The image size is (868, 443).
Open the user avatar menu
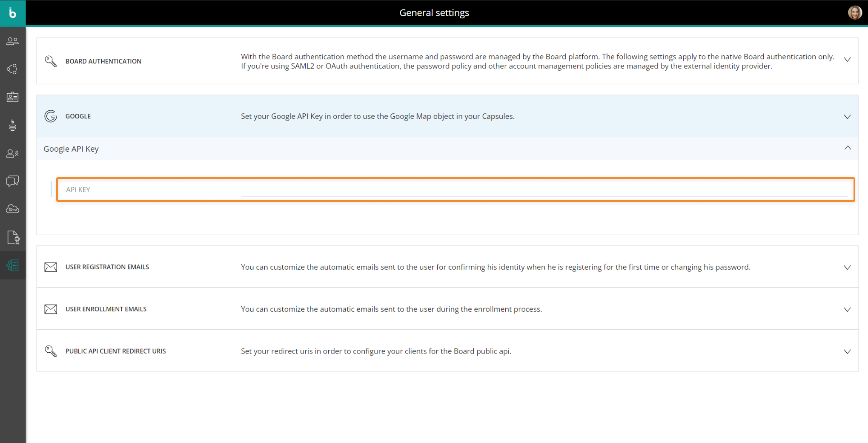pos(854,13)
